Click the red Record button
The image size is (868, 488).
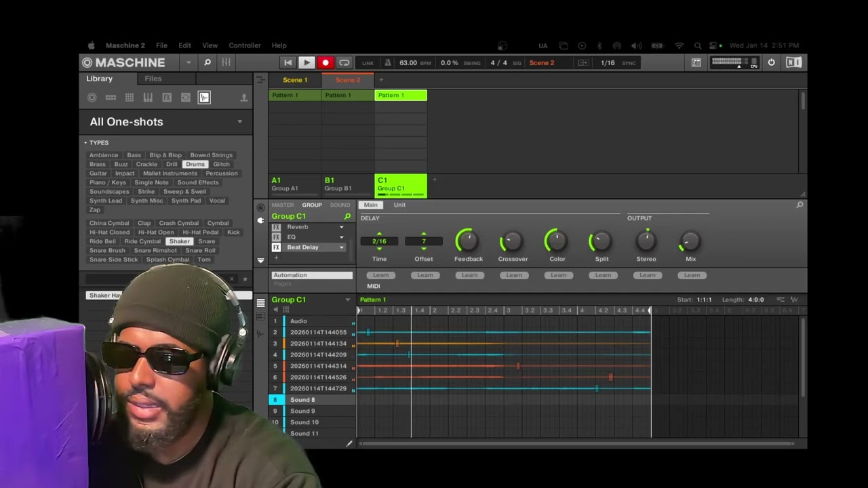325,62
